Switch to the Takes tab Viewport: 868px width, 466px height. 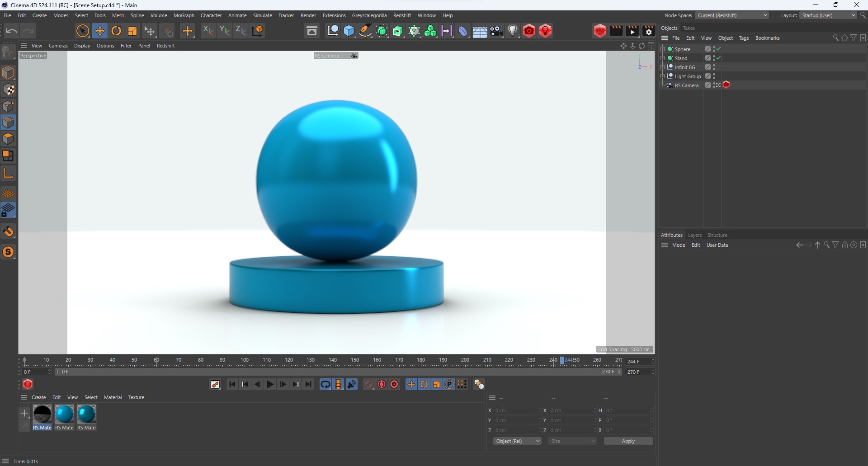point(689,28)
